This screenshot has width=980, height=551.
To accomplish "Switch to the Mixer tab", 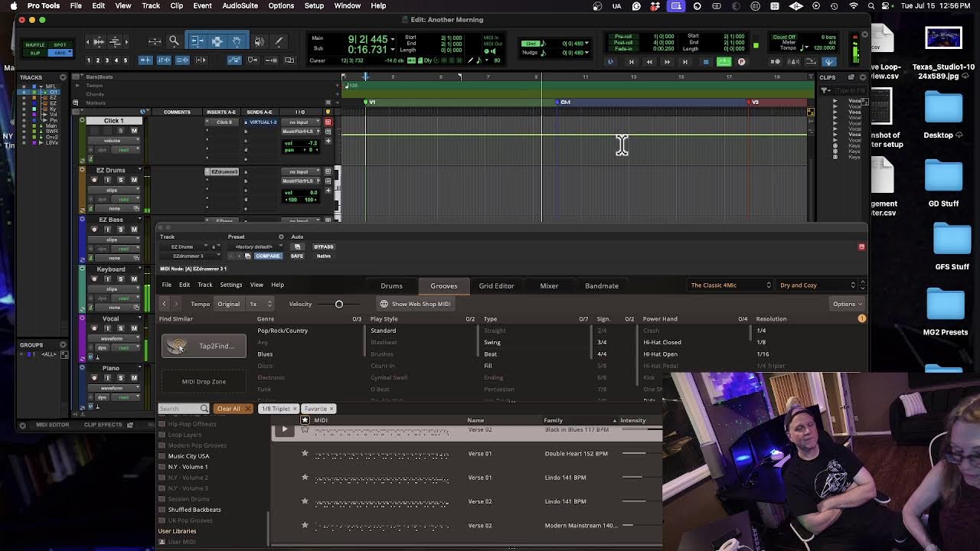I will click(549, 285).
